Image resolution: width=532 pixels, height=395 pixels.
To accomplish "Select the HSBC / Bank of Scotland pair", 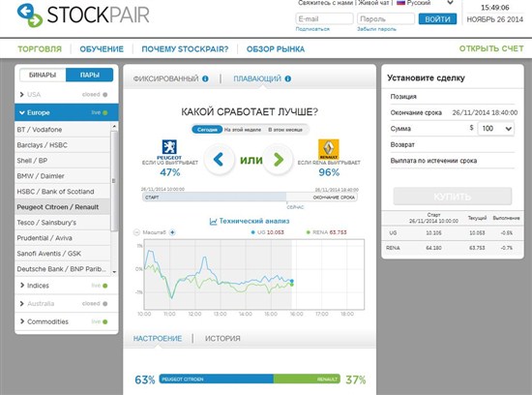I will coord(63,192).
